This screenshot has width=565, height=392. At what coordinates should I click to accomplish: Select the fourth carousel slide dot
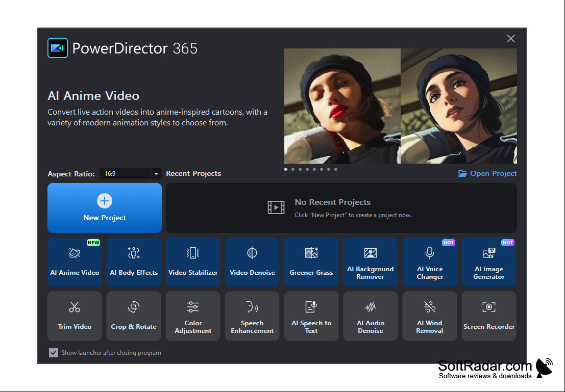pyautogui.click(x=307, y=169)
